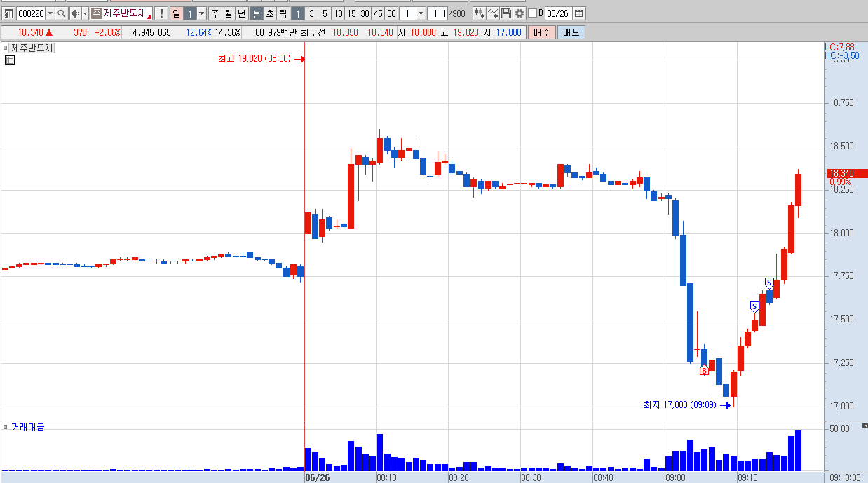Click the 매도 sell button
868x483 pixels.
tap(571, 32)
